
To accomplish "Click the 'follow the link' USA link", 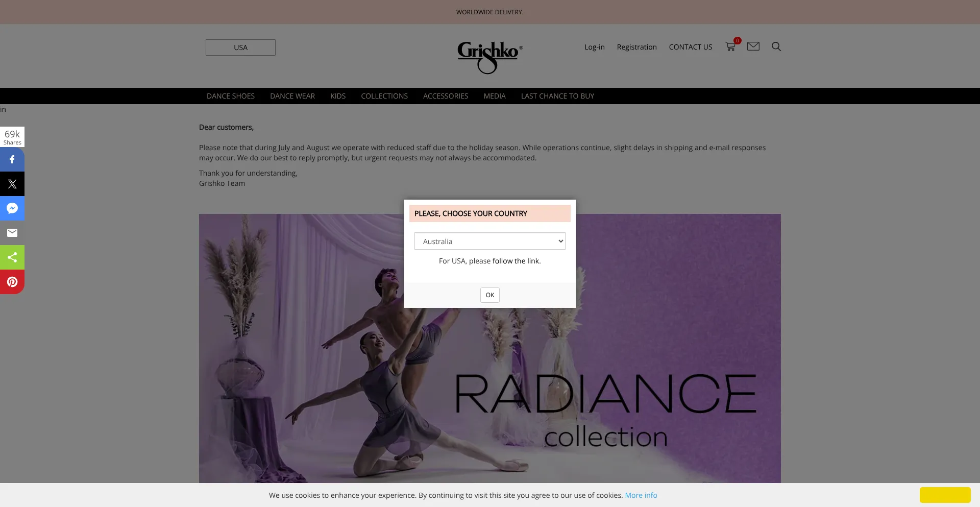I will [x=516, y=261].
